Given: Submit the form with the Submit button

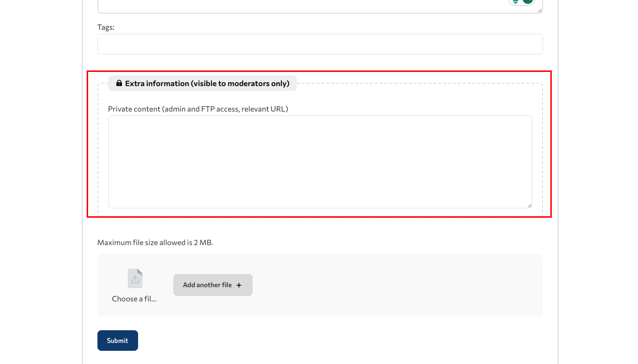Looking at the screenshot, I should click(x=118, y=341).
